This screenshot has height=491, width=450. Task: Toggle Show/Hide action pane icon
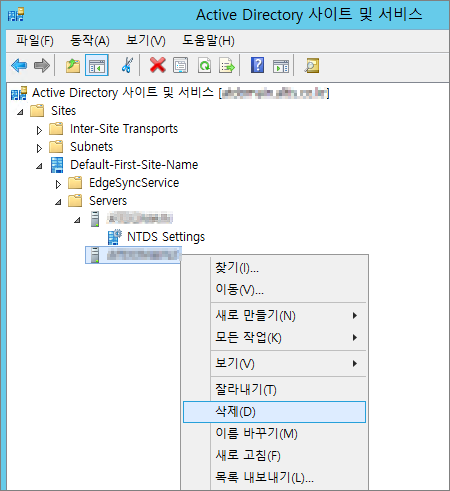tap(281, 66)
